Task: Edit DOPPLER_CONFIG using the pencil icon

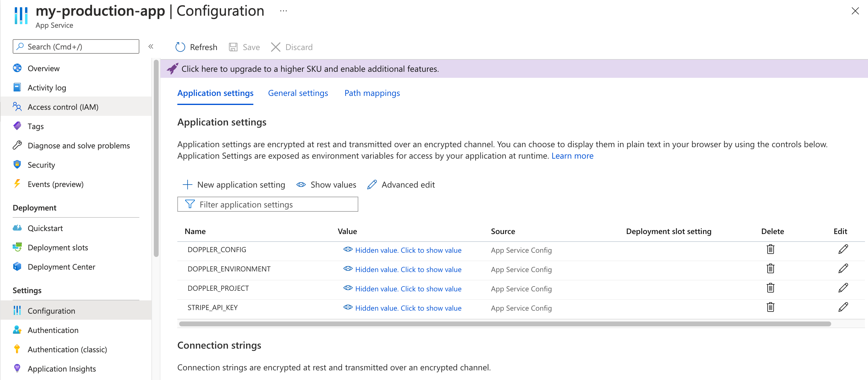Action: pos(843,249)
